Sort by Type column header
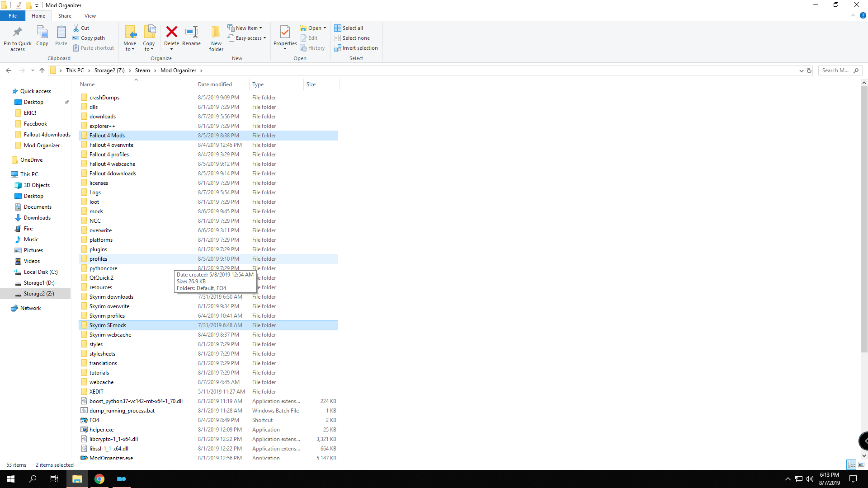The width and height of the screenshot is (868, 488). point(276,84)
